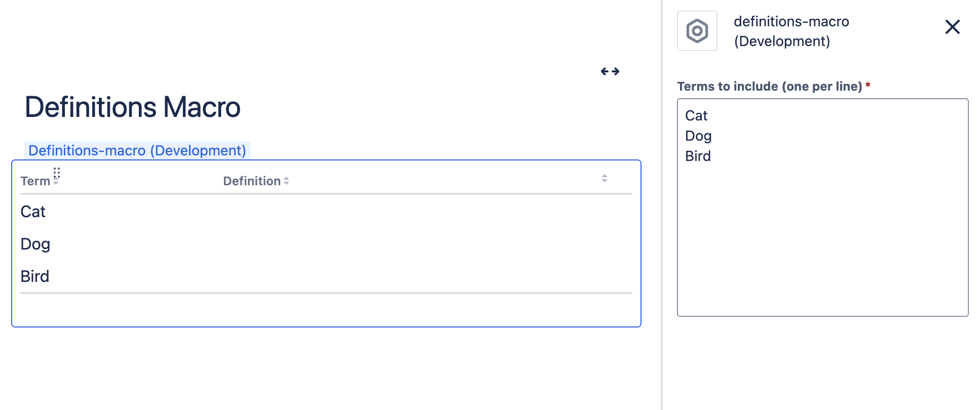Image resolution: width=980 pixels, height=410 pixels.
Task: Click the table drag handle dots icon
Action: (57, 173)
